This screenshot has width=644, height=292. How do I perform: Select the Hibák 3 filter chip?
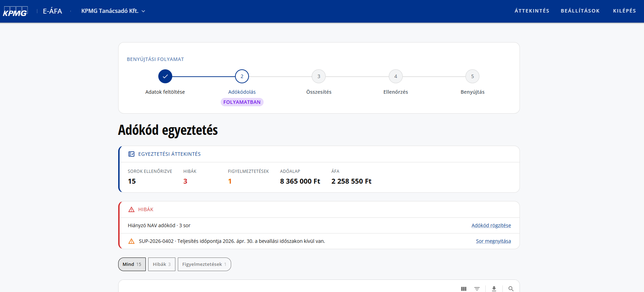pyautogui.click(x=162, y=264)
